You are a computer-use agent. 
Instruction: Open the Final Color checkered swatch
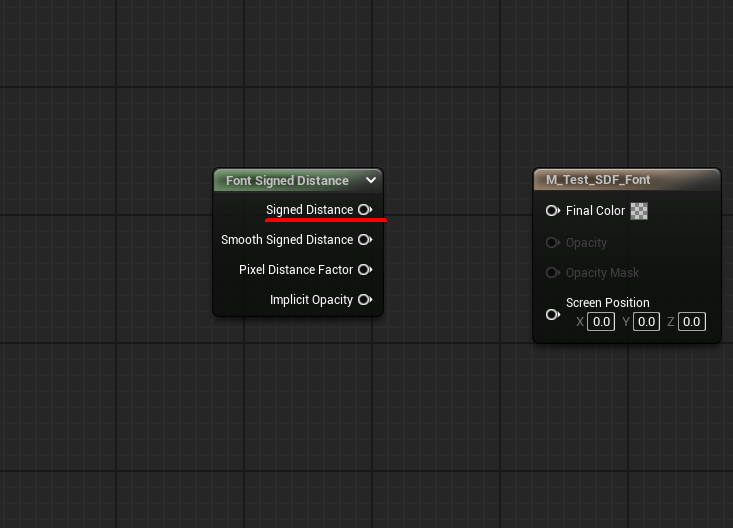tap(639, 211)
